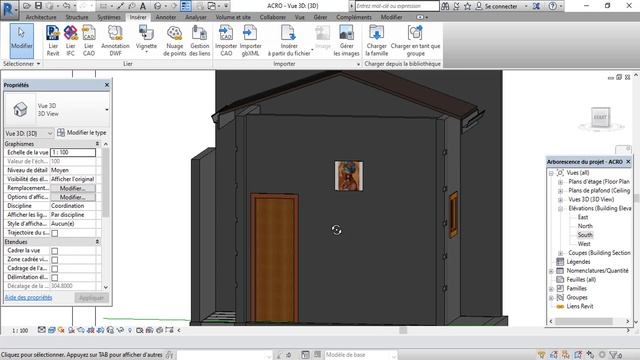
Task: Toggle Trajectoire du soleil checkbox
Action: (55, 233)
